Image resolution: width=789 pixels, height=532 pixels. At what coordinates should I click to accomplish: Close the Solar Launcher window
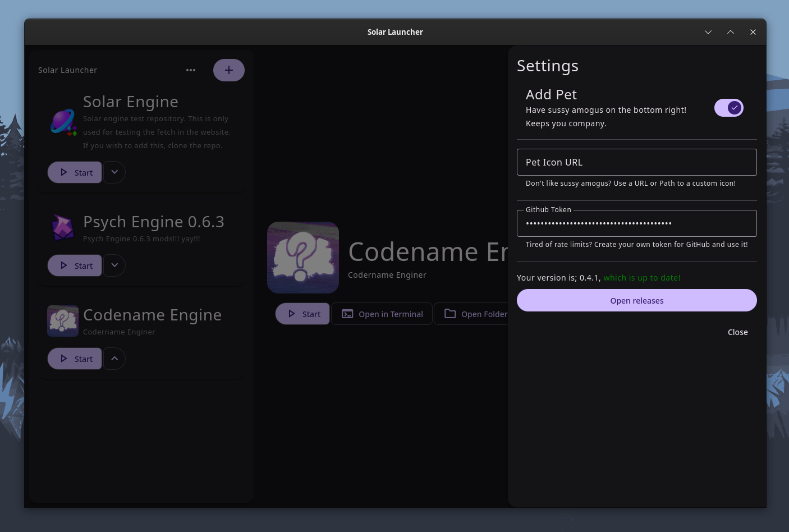(753, 32)
